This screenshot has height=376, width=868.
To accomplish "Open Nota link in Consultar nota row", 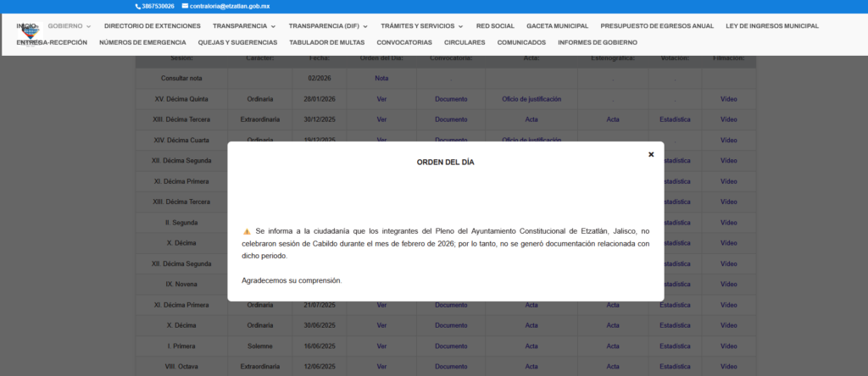I will tap(381, 78).
